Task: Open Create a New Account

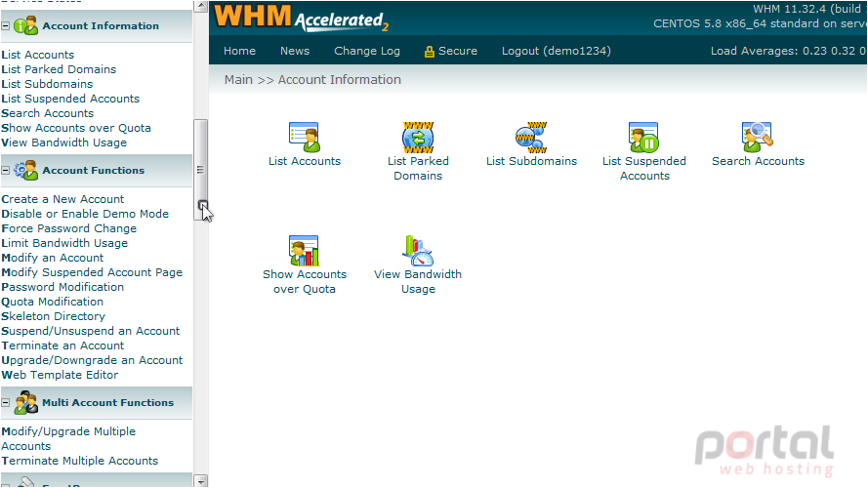Action: pos(62,199)
